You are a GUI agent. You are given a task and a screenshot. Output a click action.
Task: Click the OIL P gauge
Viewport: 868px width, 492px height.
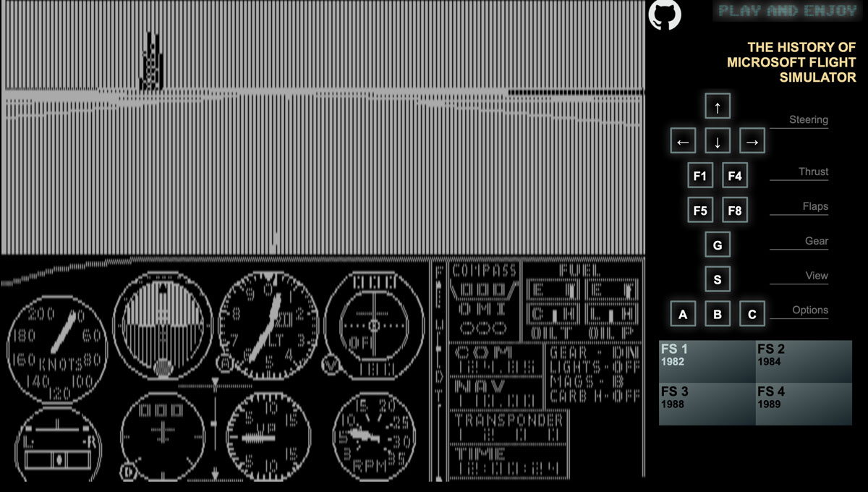(611, 322)
